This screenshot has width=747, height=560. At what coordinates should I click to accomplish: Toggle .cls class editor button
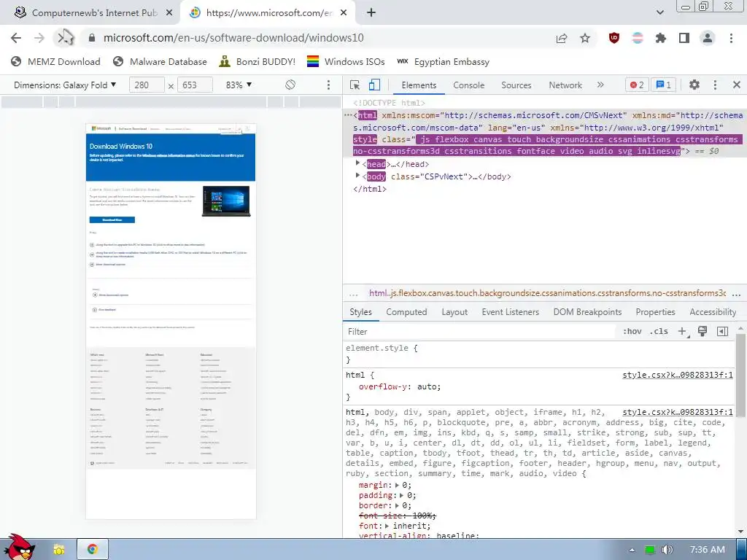[x=659, y=332]
